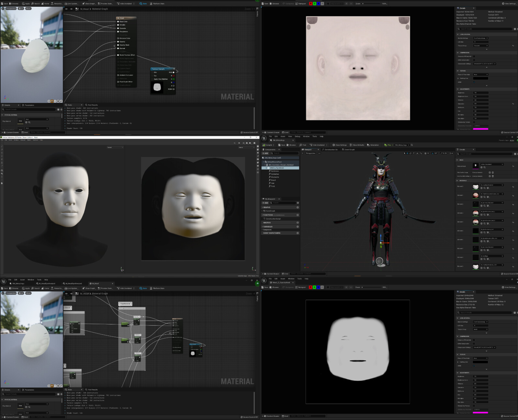Click trash icon on Skin Cache Usage row

(493, 173)
